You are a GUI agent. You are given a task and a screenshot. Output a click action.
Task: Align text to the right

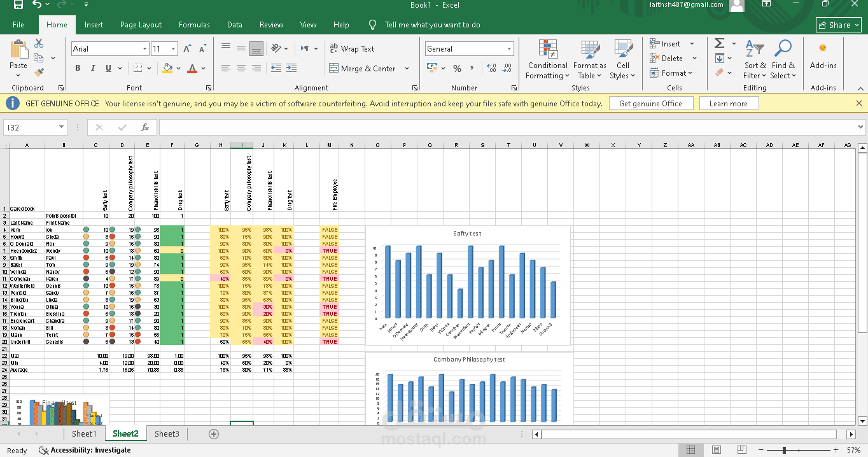click(x=256, y=68)
